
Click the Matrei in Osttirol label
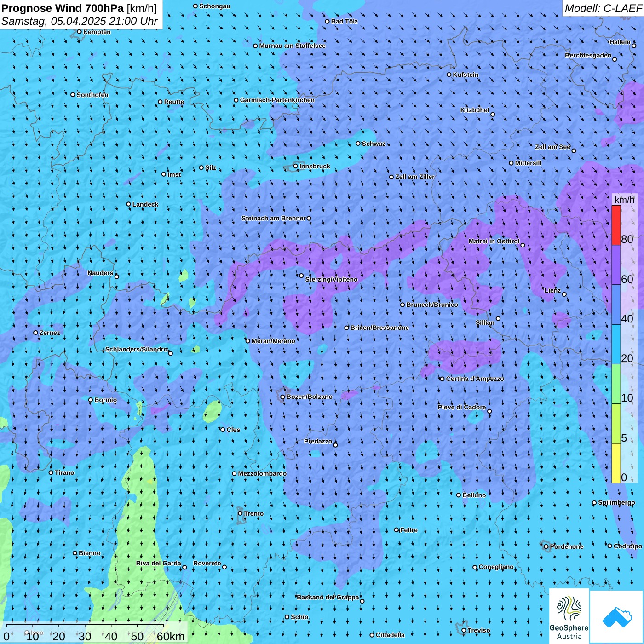[x=494, y=241]
